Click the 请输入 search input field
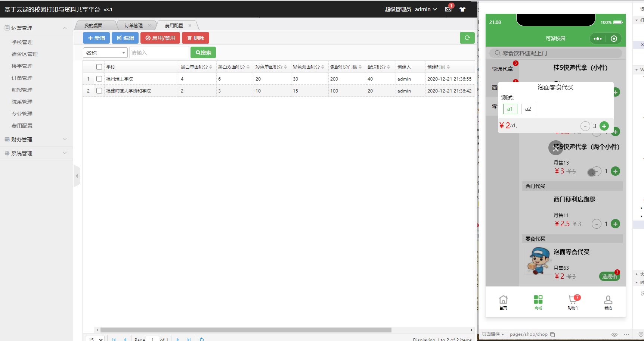 click(x=159, y=53)
